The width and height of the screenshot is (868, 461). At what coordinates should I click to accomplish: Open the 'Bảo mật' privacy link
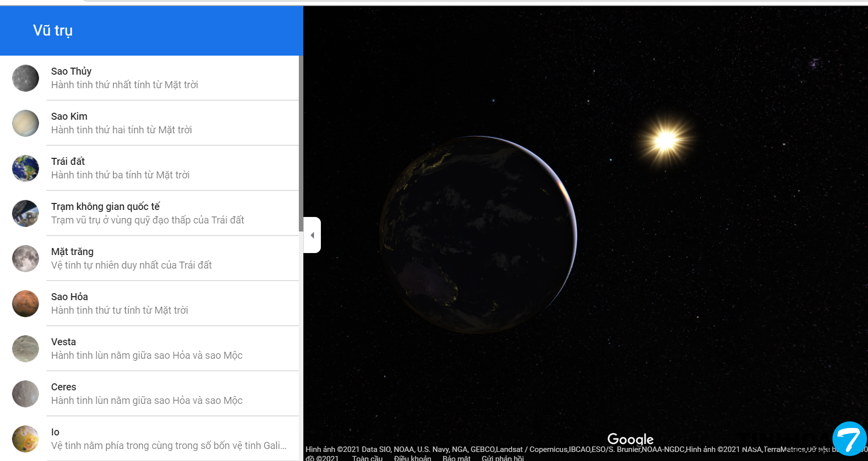pyautogui.click(x=456, y=458)
